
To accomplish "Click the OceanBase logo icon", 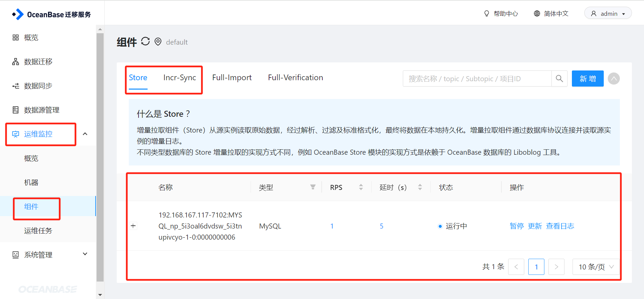I will pyautogui.click(x=18, y=14).
